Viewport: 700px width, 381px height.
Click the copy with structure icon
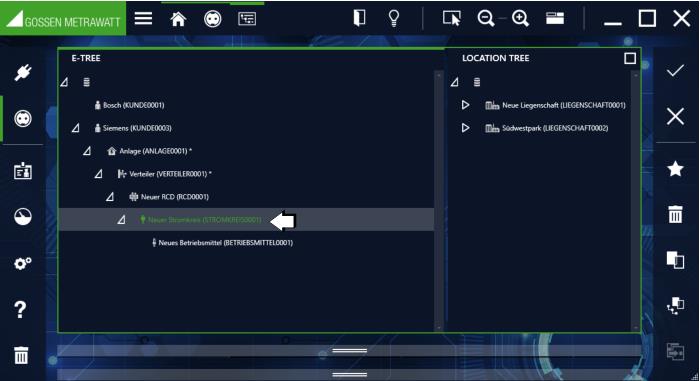tap(675, 306)
